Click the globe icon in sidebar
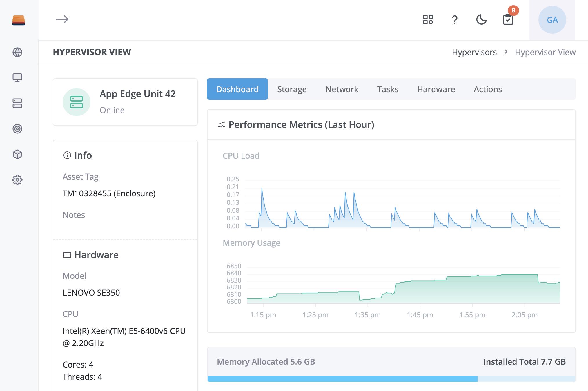588x391 pixels. (x=17, y=52)
